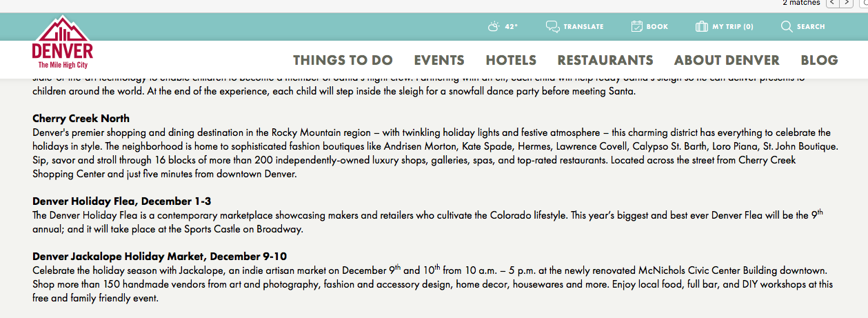Open the About Denver menu
Image resolution: width=868 pixels, height=318 pixels.
[x=727, y=60]
